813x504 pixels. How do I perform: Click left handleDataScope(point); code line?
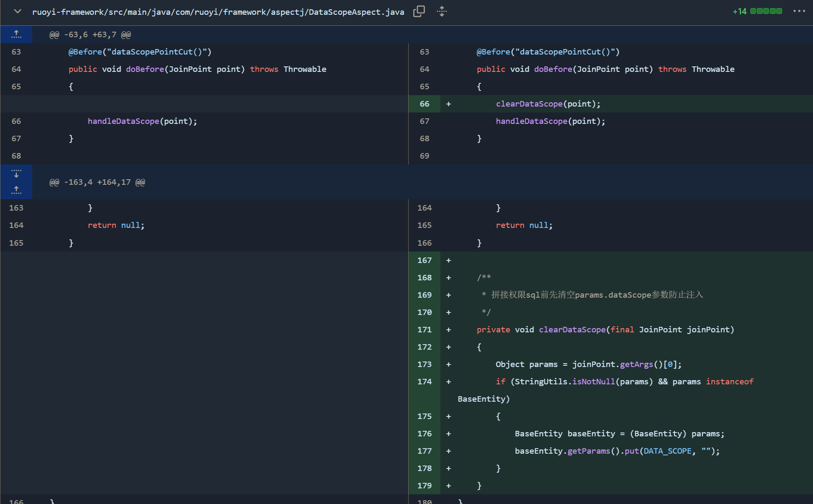[142, 121]
